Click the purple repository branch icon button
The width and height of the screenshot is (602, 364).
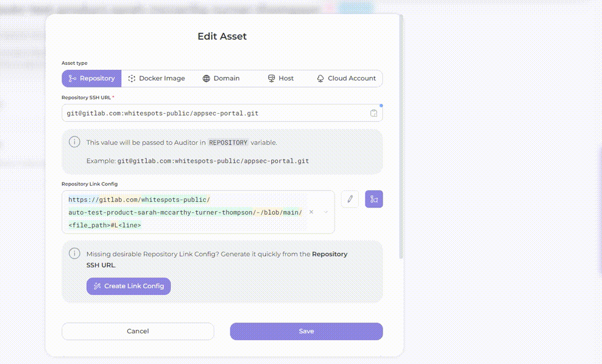point(374,199)
